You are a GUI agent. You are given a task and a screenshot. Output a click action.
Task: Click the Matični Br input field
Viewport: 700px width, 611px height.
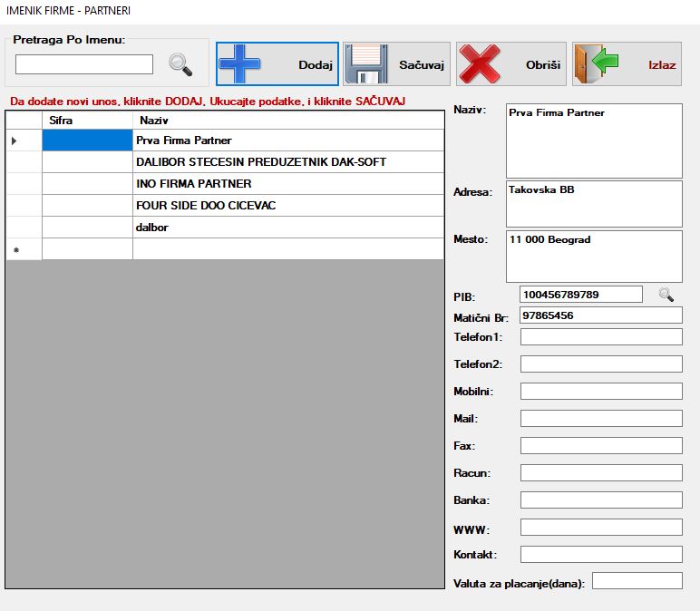(x=601, y=315)
